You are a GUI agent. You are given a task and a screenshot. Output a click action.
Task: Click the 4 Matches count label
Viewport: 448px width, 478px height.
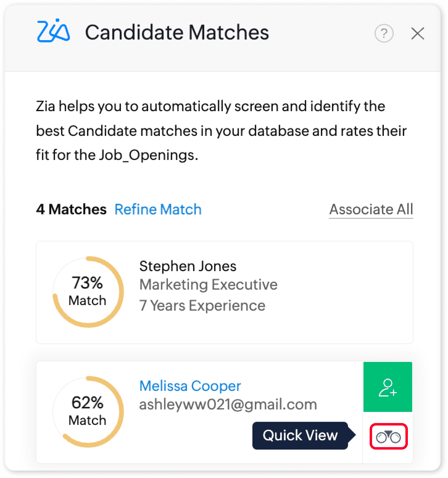pyautogui.click(x=71, y=209)
